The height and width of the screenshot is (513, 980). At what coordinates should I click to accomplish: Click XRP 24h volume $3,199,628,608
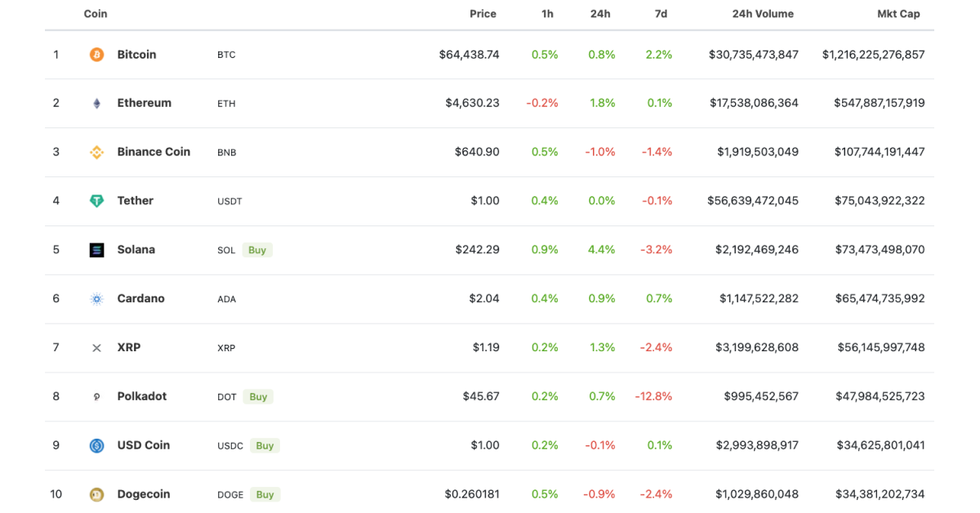tap(757, 347)
